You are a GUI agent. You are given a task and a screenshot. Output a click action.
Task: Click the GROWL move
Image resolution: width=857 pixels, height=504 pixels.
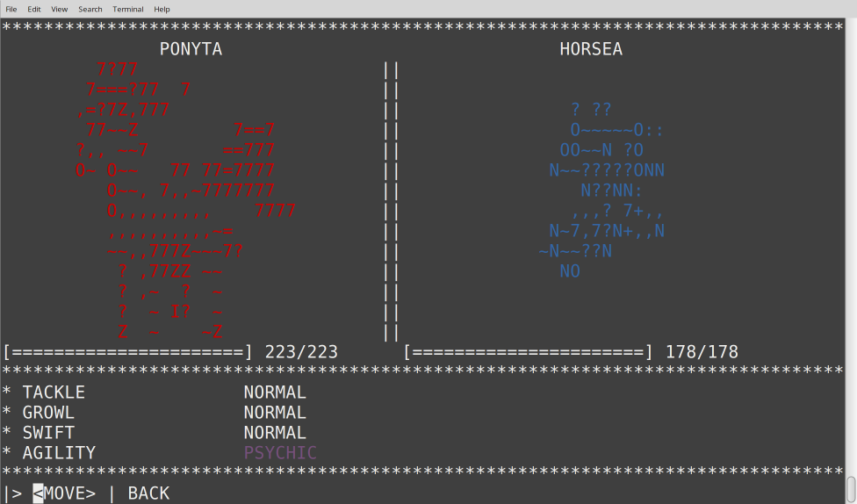click(48, 413)
